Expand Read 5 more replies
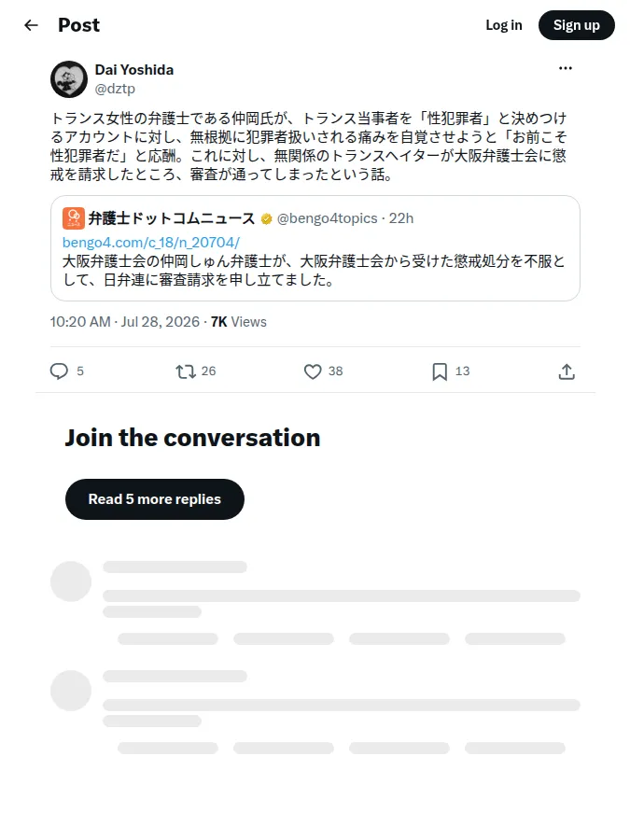The image size is (630, 840). pyautogui.click(x=155, y=499)
